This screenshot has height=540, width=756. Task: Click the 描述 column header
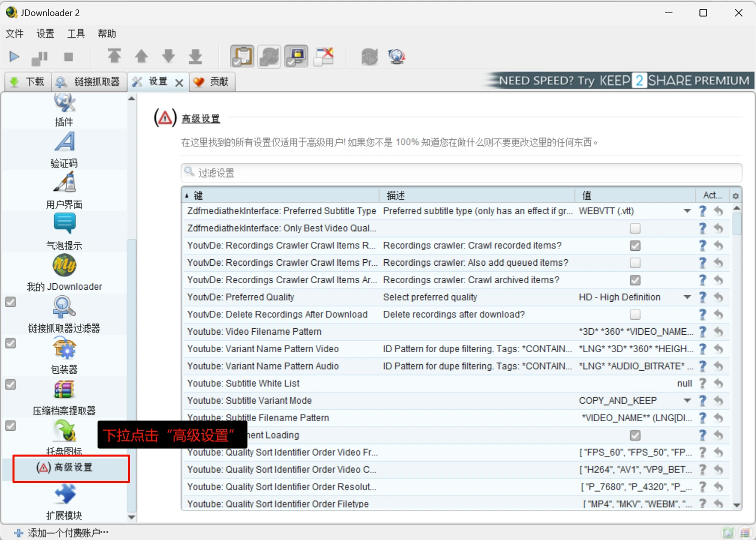477,195
